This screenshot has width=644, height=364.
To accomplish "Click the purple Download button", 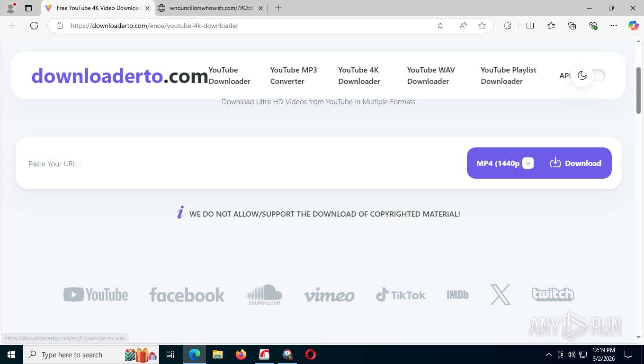I will click(575, 163).
